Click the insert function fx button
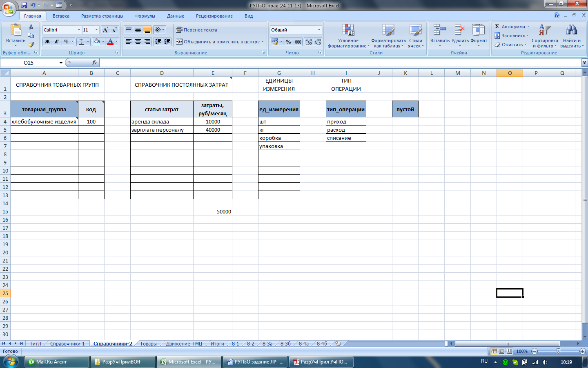588x368 pixels. (x=94, y=63)
